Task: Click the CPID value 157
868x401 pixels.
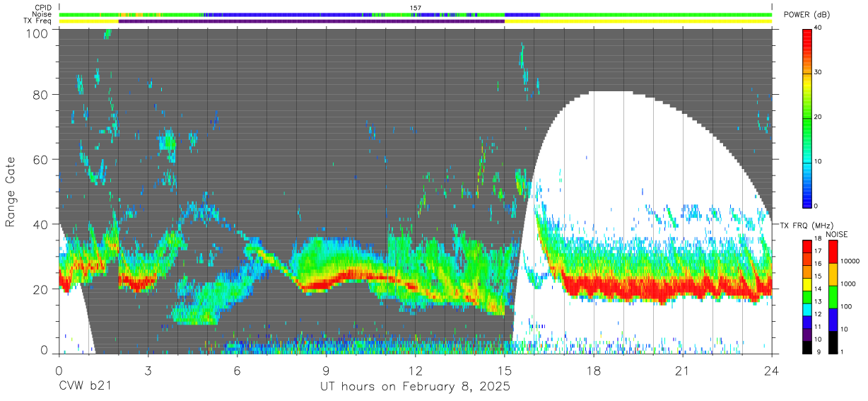Action: tap(415, 8)
